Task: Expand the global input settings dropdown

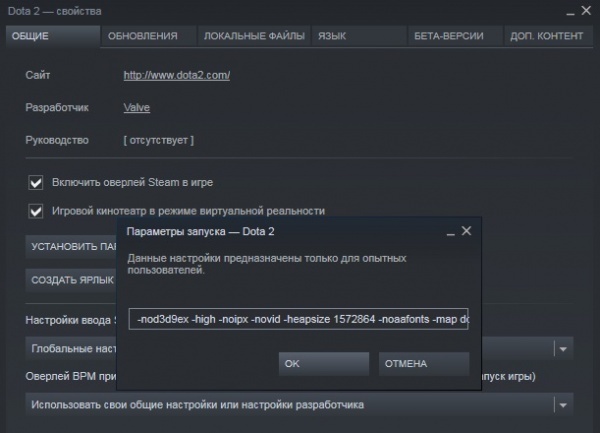Action: (564, 349)
